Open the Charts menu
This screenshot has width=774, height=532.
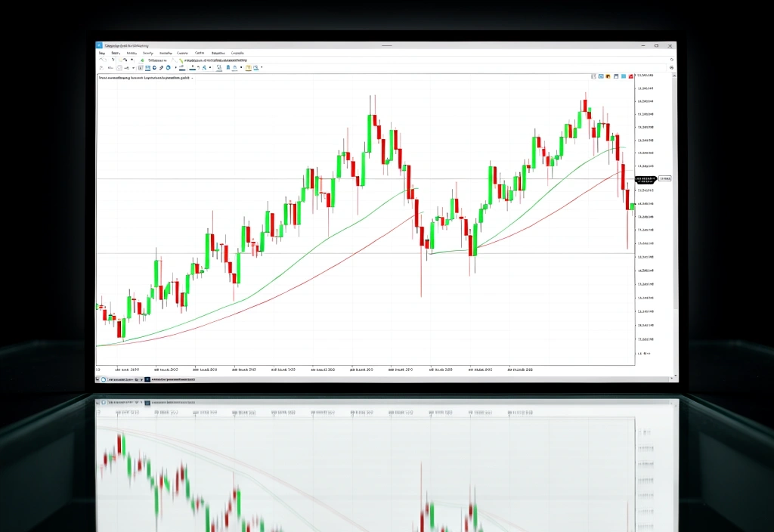pos(181,53)
